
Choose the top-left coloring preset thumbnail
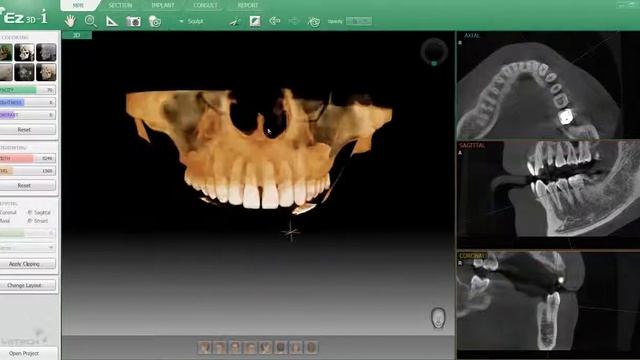pyautogui.click(x=6, y=52)
